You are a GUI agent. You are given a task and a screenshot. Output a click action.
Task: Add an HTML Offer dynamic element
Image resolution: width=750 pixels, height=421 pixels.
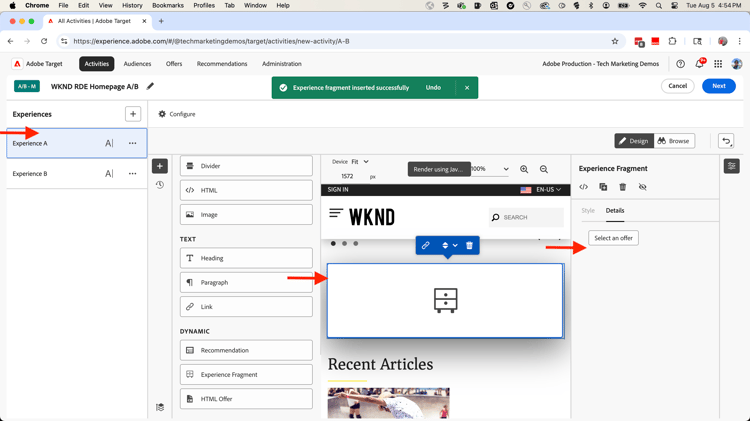pyautogui.click(x=246, y=399)
